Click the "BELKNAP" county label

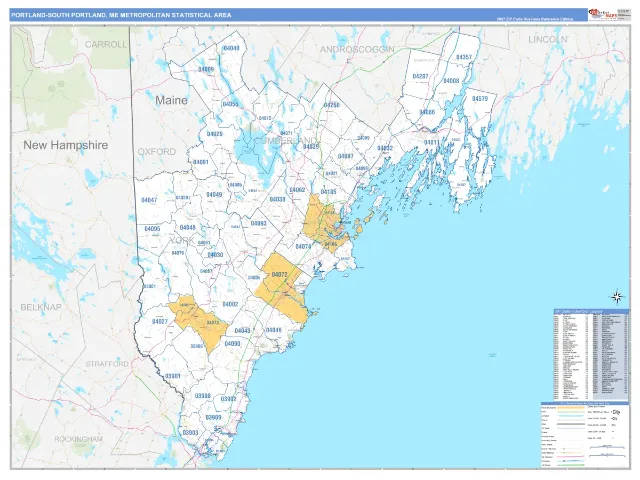(x=41, y=307)
